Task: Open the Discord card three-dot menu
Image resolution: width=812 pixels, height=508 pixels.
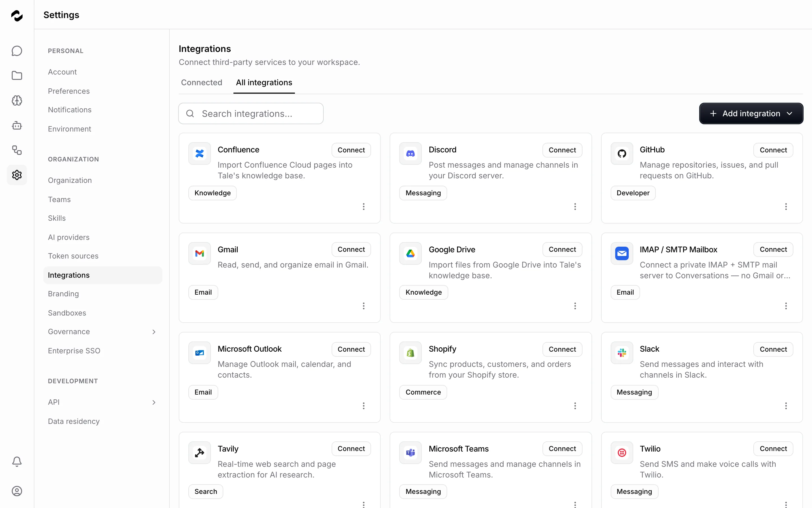Action: (x=575, y=206)
